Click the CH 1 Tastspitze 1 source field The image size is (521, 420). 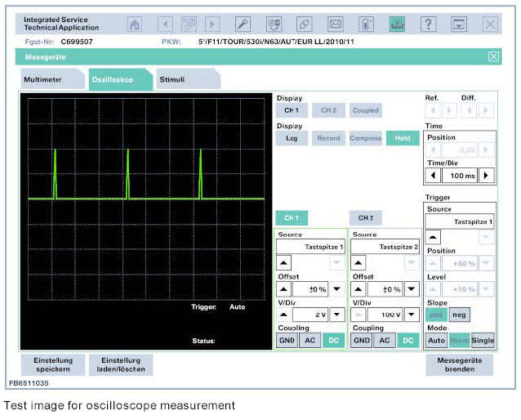pyautogui.click(x=311, y=245)
